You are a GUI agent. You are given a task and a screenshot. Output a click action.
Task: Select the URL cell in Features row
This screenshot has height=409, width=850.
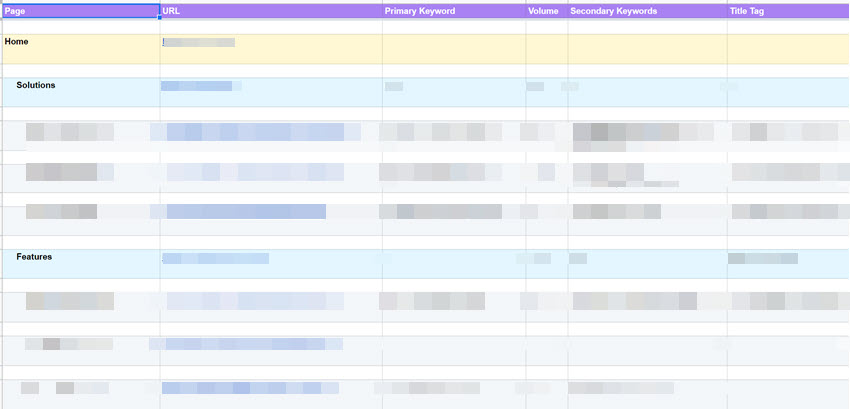(x=271, y=263)
